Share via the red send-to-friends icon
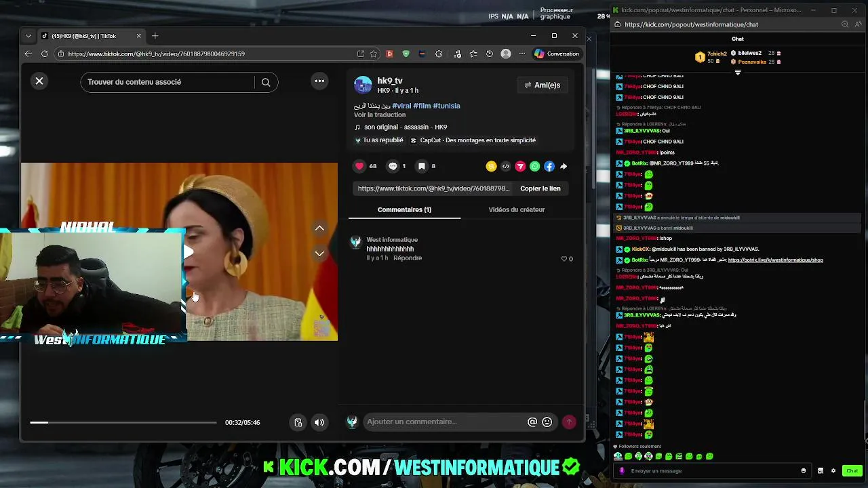Screen dimensions: 868x488 (520, 166)
